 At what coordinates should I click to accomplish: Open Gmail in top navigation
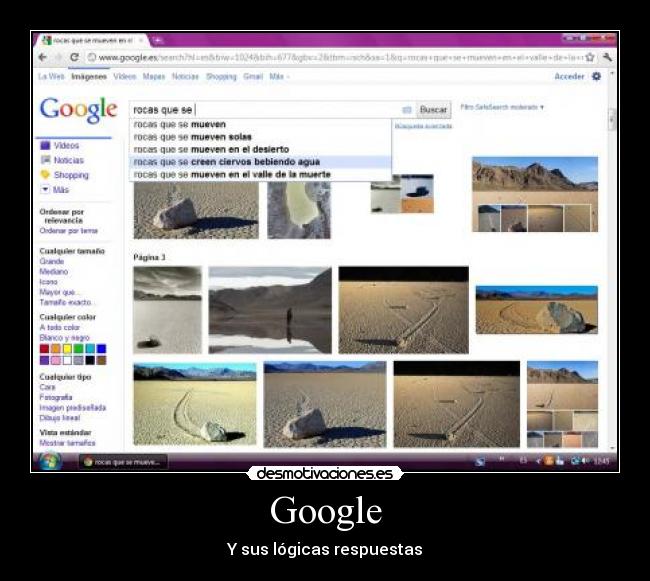(x=253, y=77)
